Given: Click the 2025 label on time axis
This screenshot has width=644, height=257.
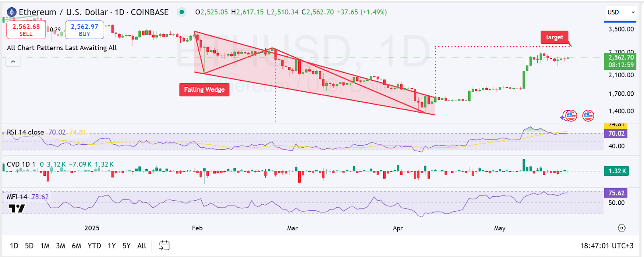Looking at the screenshot, I should click(92, 228).
